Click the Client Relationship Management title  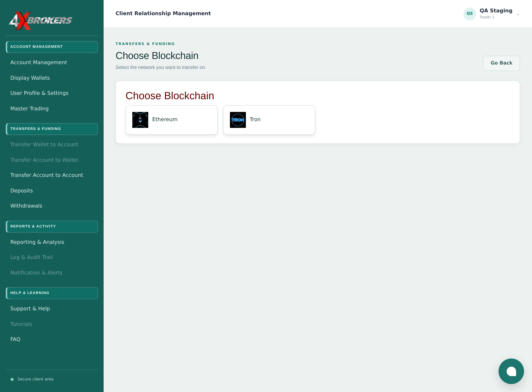163,14
